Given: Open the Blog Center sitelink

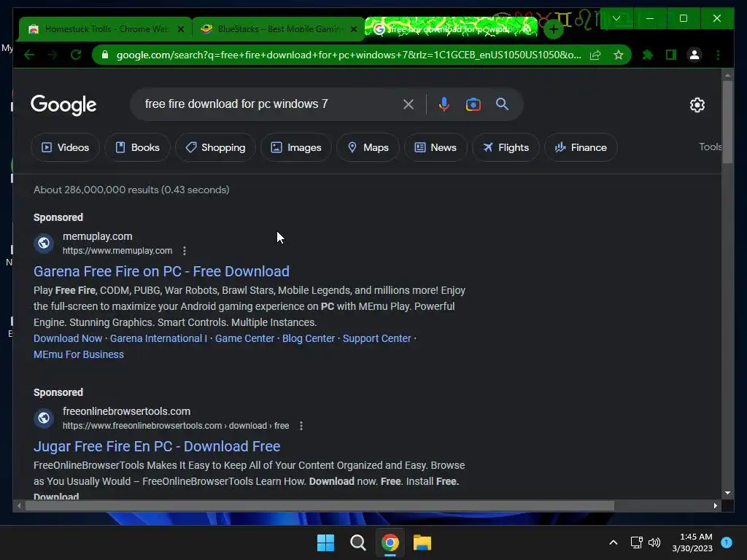Looking at the screenshot, I should click(309, 338).
